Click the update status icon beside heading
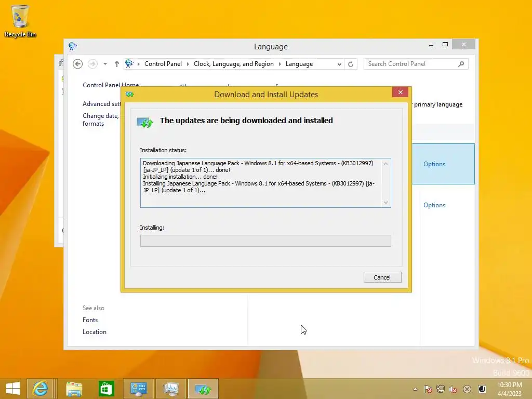Screen dimensions: 532x399 point(145,122)
